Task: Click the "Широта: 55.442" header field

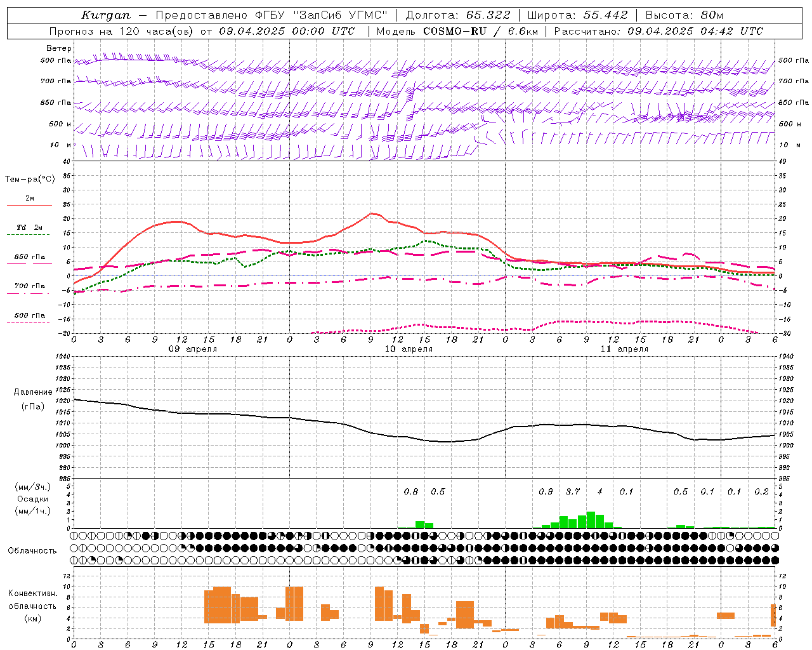Action: coord(578,15)
